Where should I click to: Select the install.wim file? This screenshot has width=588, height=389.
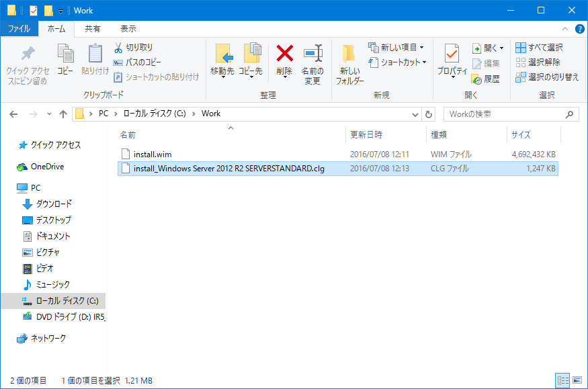point(337,155)
